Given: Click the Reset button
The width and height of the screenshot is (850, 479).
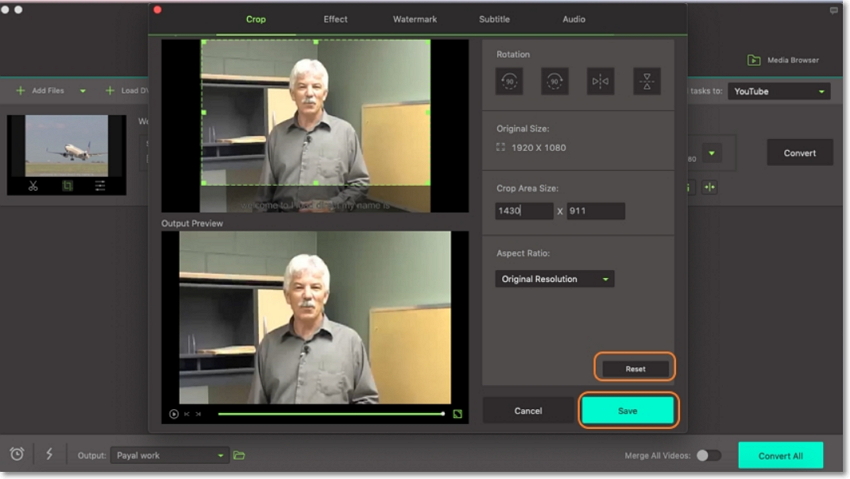Looking at the screenshot, I should click(635, 368).
